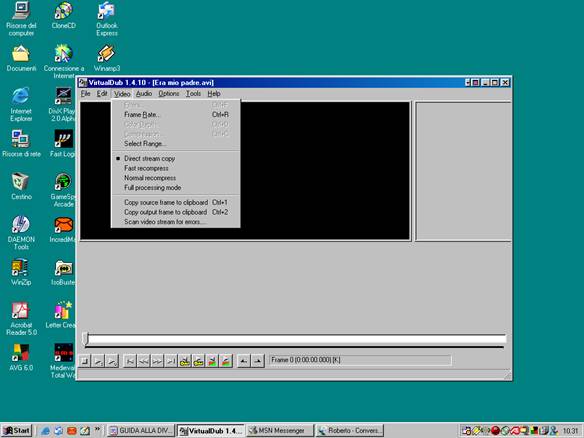Click the video position slider thumb

[85, 339]
